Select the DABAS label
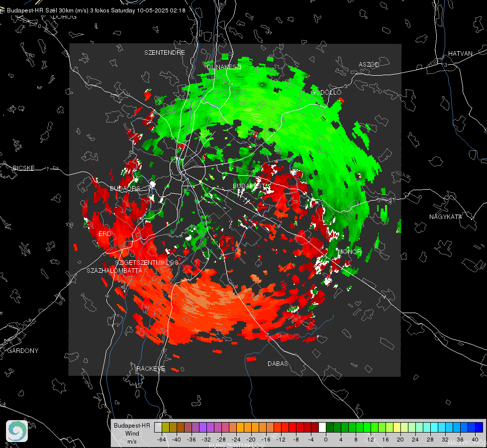Viewport: 487px width, 448px height. [x=278, y=364]
